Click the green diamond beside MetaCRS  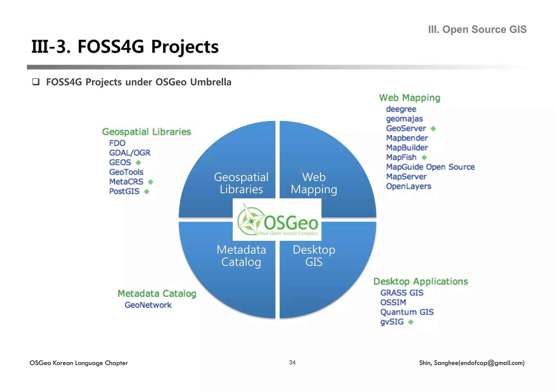pos(151,182)
